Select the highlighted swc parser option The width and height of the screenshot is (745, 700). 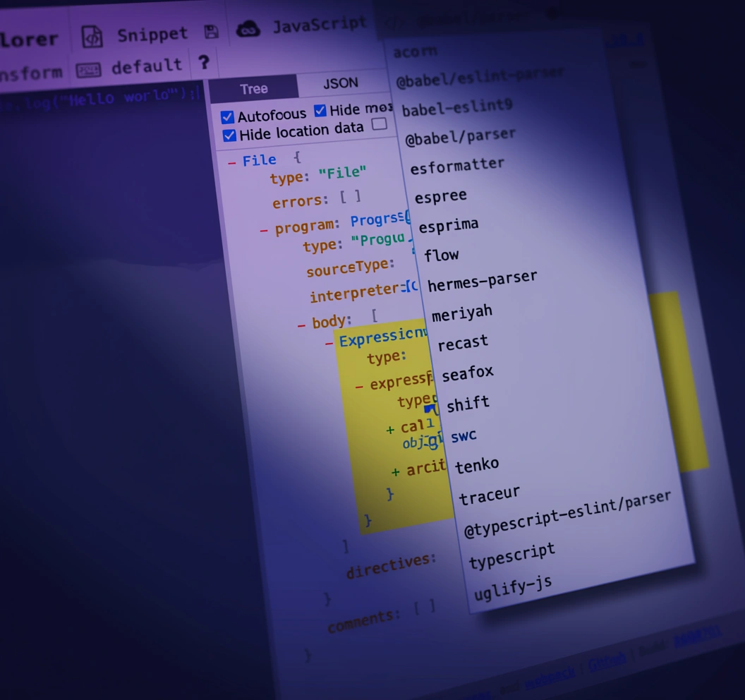[464, 436]
